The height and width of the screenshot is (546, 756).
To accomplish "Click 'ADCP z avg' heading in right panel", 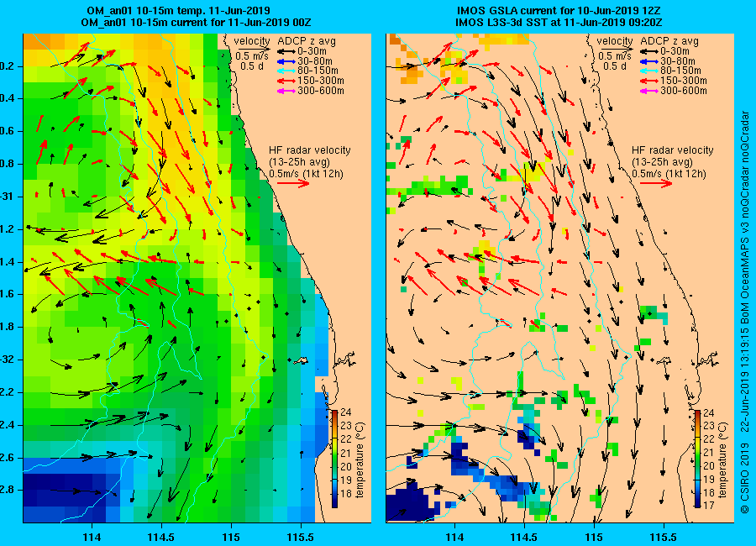I will point(669,41).
